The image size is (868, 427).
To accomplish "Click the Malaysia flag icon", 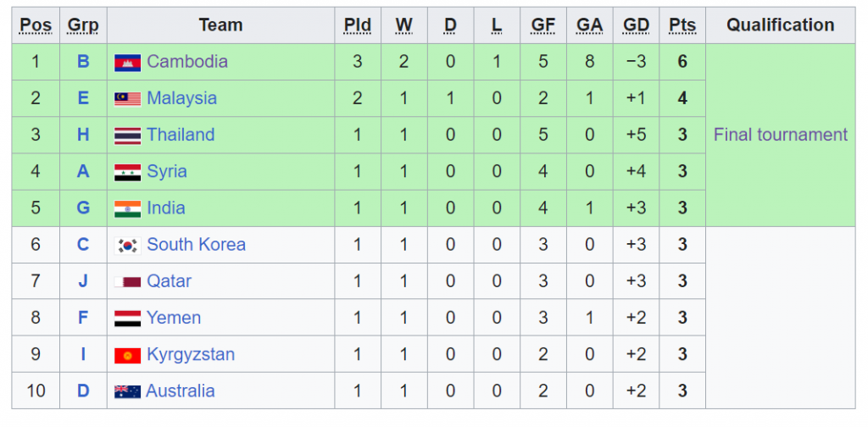I will (x=127, y=99).
